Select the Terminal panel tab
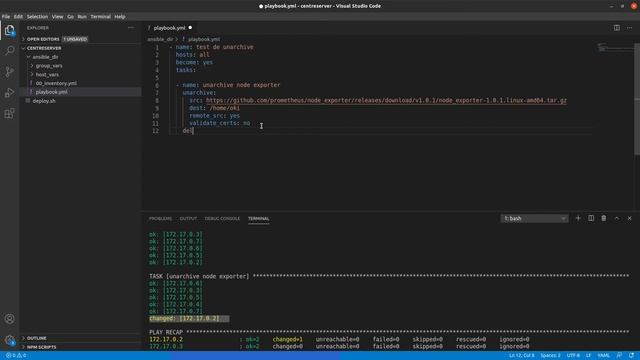Viewport: 640px width, 360px height. [x=258, y=219]
